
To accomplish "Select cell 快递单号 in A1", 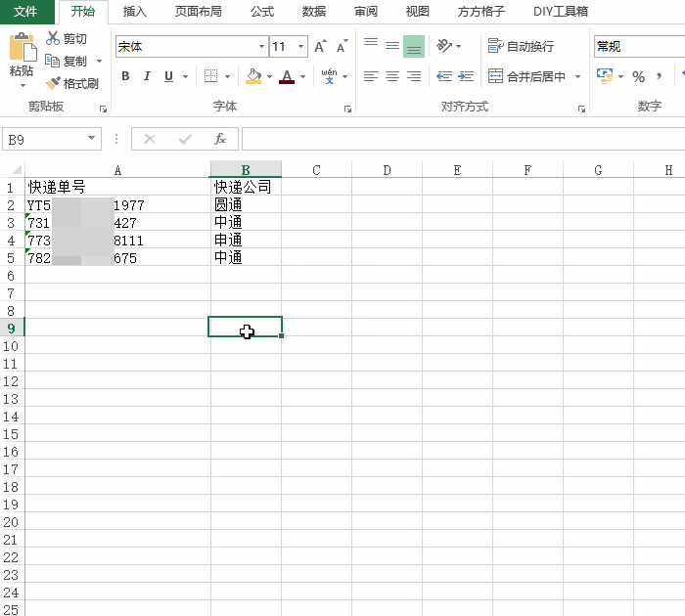I will tap(117, 187).
